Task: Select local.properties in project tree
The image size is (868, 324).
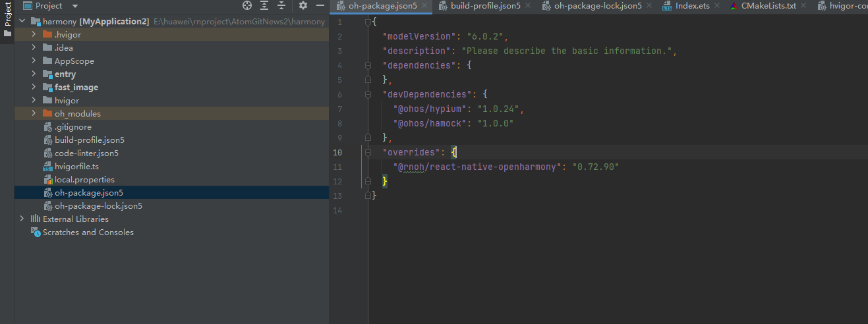Action: click(x=84, y=180)
